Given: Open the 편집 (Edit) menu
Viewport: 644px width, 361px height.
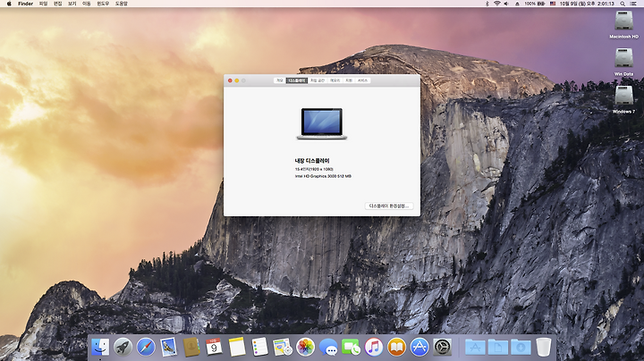Looking at the screenshot, I should pos(57,4).
